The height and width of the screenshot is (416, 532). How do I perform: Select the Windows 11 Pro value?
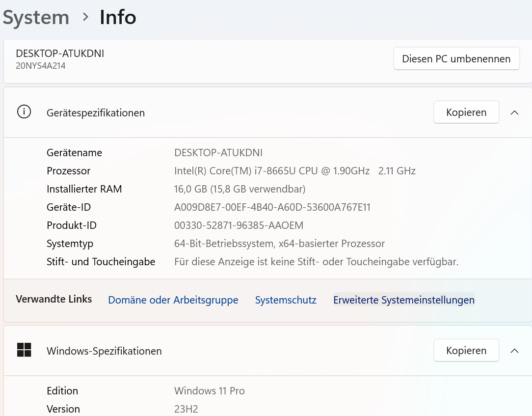click(210, 391)
